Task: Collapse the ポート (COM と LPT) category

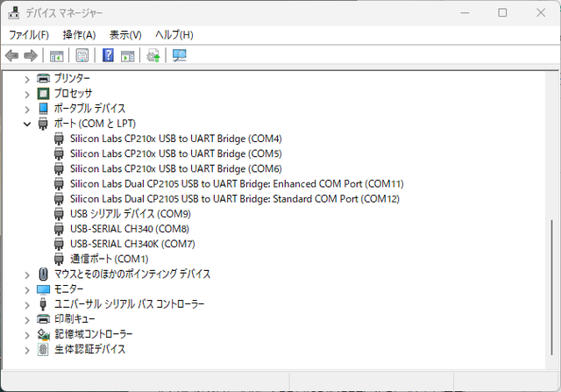Action: click(x=27, y=125)
